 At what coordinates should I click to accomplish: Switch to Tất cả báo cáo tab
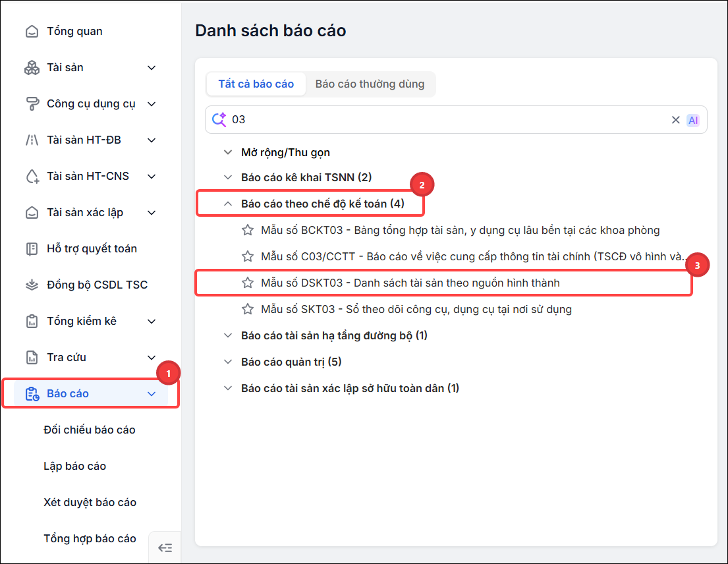pos(256,84)
